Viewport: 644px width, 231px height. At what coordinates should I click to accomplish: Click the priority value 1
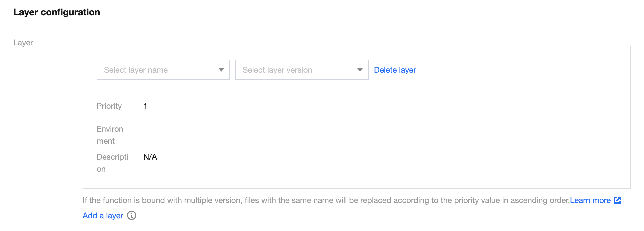[x=145, y=106]
